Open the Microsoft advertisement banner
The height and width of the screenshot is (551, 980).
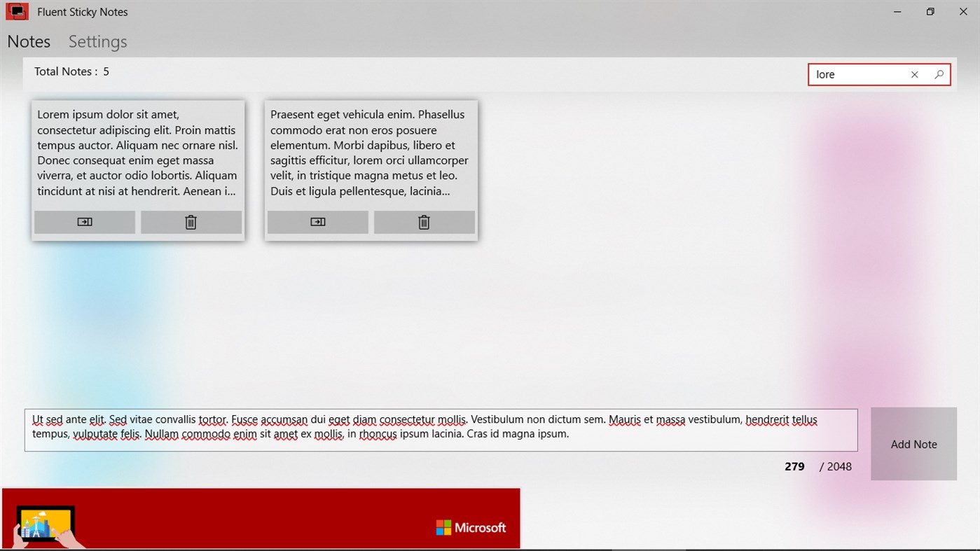(x=261, y=518)
